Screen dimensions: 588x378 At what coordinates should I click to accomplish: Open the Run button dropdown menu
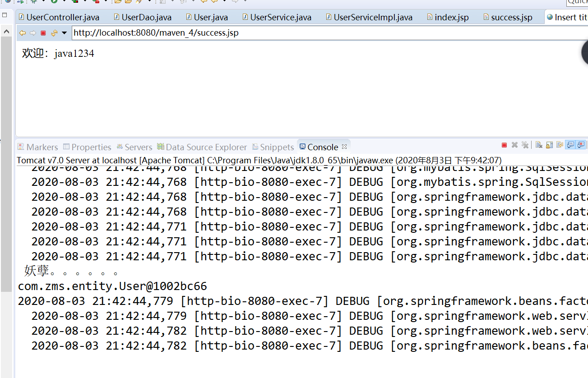click(64, 2)
